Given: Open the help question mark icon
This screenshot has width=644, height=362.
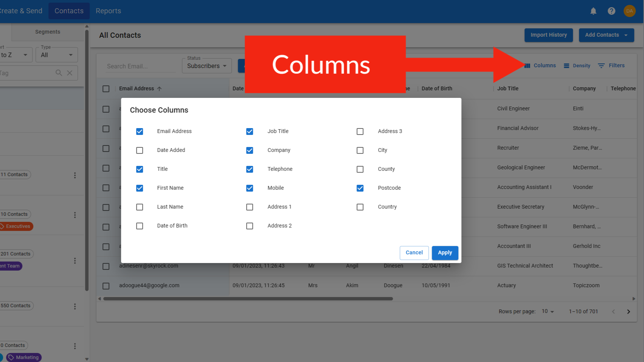Looking at the screenshot, I should (x=611, y=11).
